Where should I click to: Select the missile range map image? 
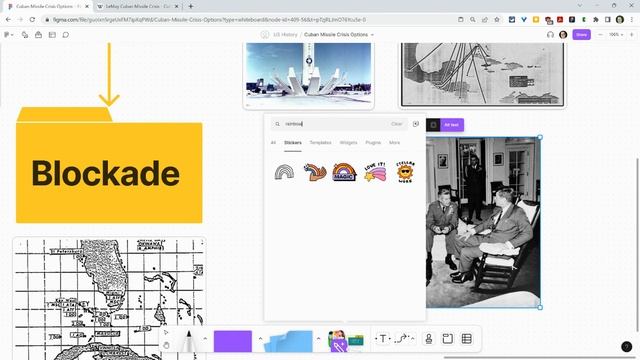482,75
